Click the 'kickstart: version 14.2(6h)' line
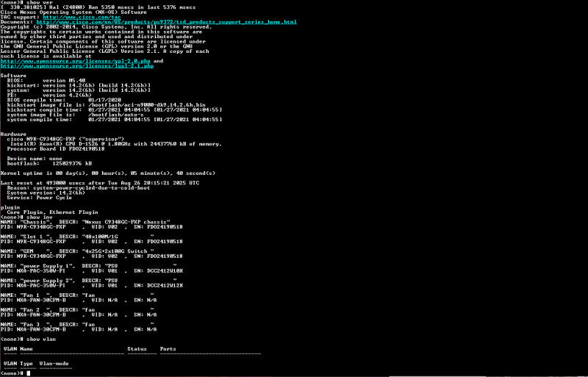This screenshot has width=588, height=377. [79, 85]
